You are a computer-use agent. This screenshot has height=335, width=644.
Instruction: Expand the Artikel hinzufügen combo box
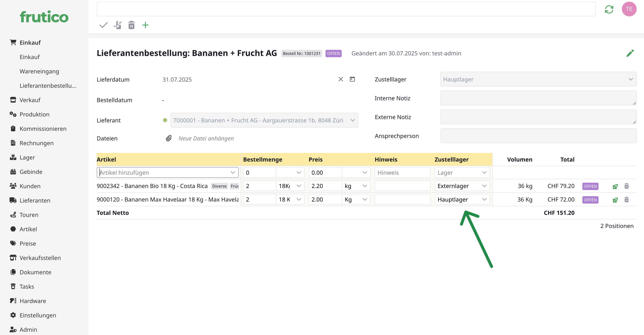point(232,173)
